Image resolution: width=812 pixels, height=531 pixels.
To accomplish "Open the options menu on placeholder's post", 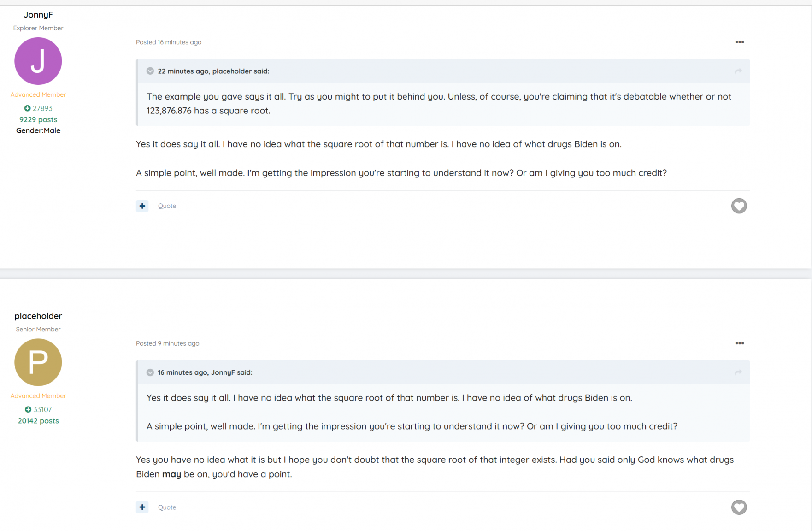I will click(739, 343).
